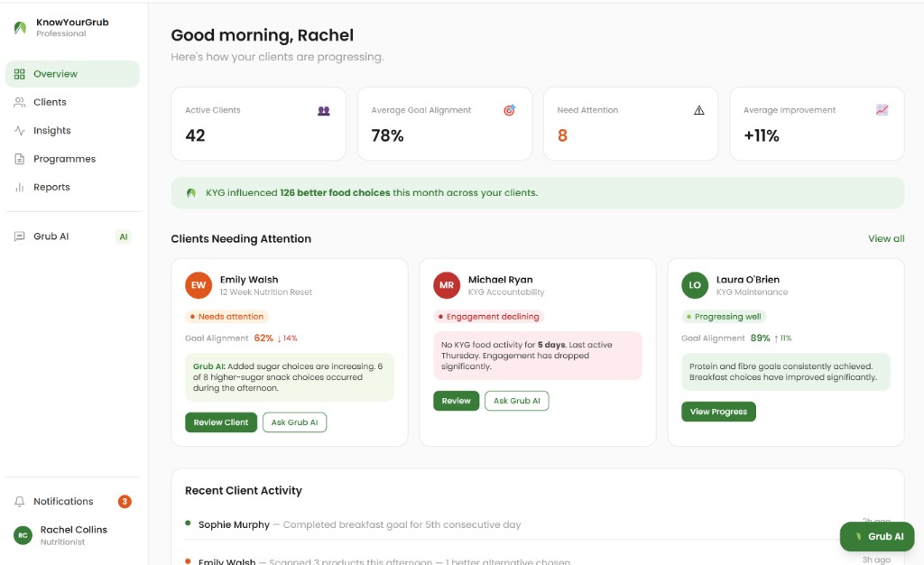Click the Insights pulse icon in sidebar

pyautogui.click(x=20, y=131)
